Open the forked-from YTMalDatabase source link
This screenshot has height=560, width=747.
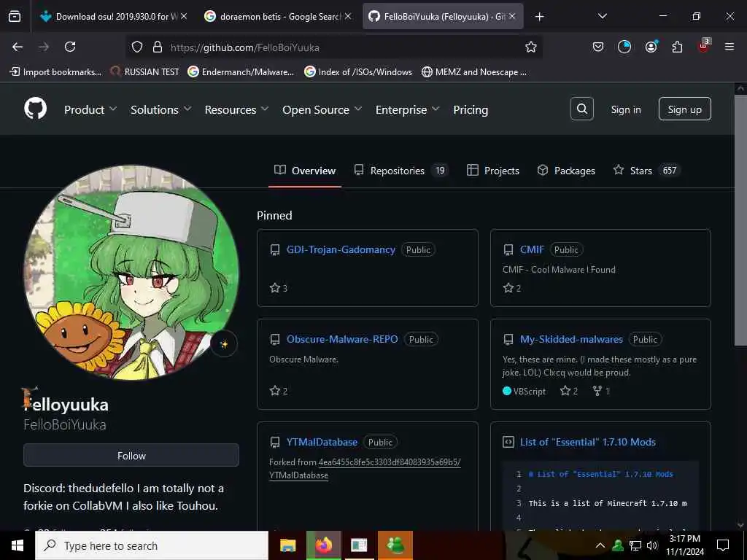365,469
